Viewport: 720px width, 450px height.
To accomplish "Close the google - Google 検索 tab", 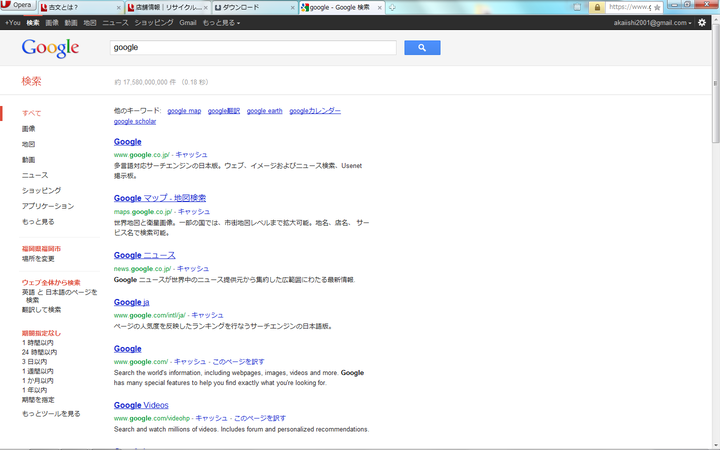I will point(379,8).
